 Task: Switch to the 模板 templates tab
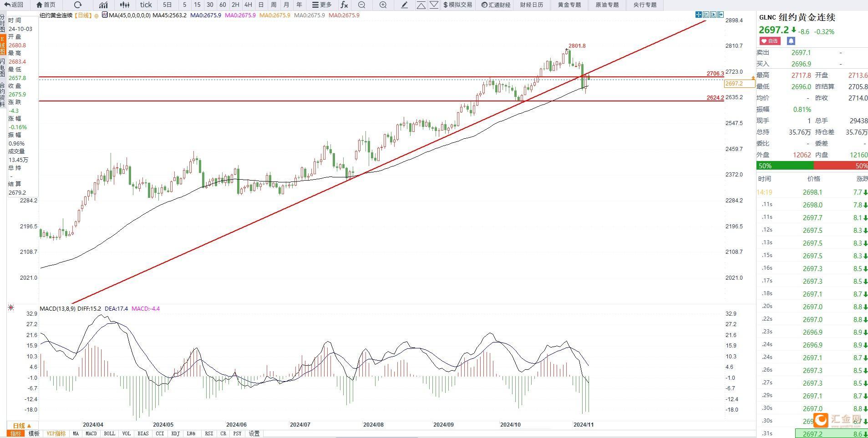click(34, 434)
